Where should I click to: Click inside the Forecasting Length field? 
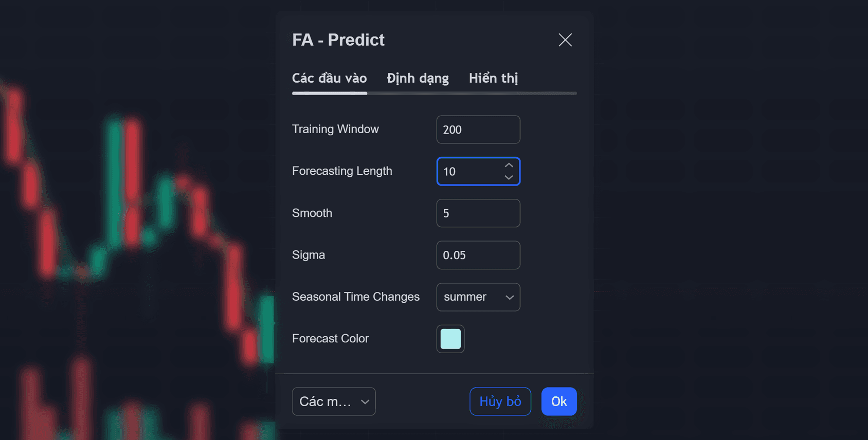pyautogui.click(x=469, y=172)
